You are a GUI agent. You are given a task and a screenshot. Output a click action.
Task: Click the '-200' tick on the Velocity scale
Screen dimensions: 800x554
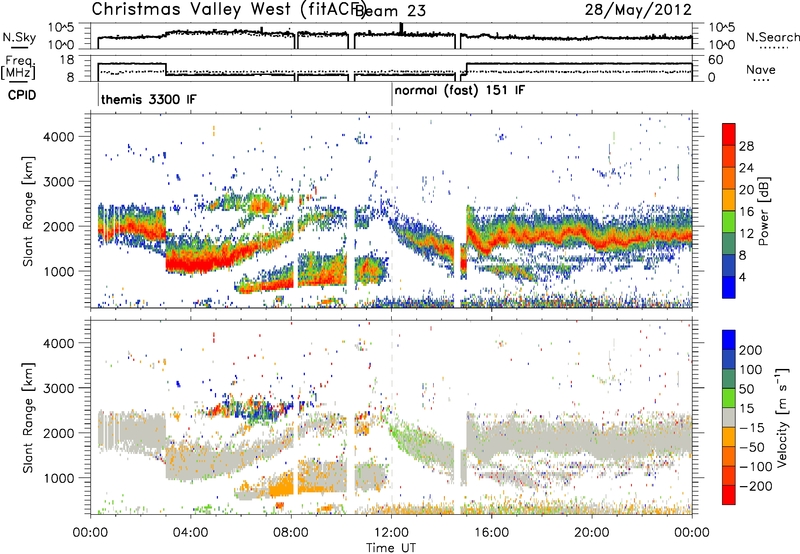[756, 486]
